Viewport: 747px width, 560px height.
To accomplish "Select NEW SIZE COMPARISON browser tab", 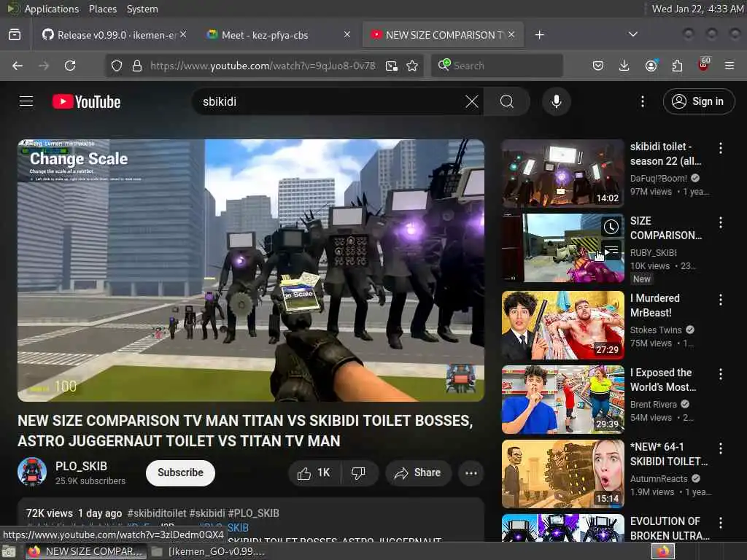I will tap(443, 35).
